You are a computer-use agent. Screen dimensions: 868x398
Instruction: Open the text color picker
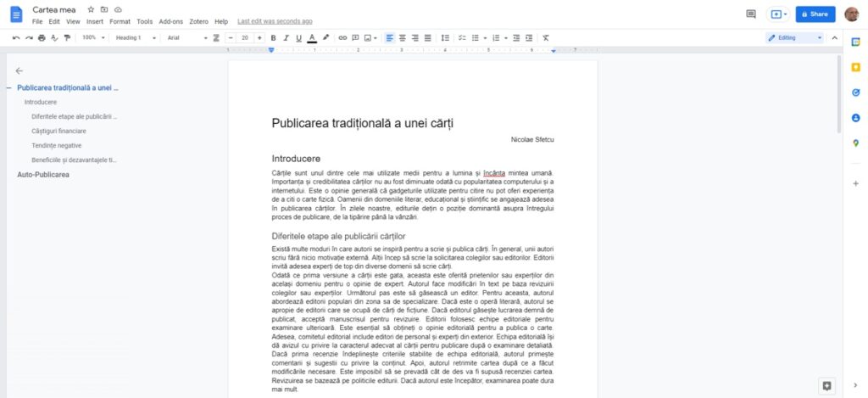pos(312,37)
